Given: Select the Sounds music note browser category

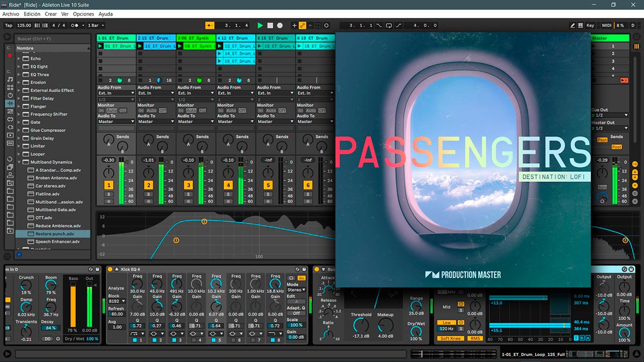Looking at the screenshot, I should click(x=9, y=79).
